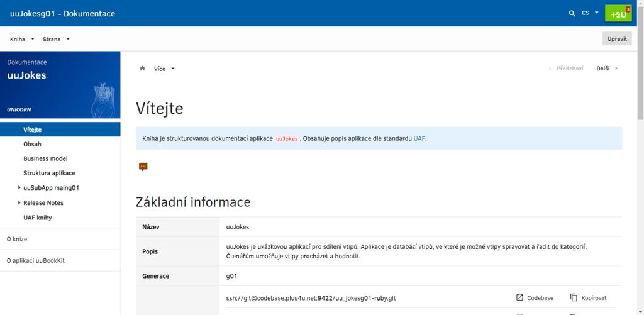Open the Kniha menu
This screenshot has height=315, width=644.
click(22, 39)
